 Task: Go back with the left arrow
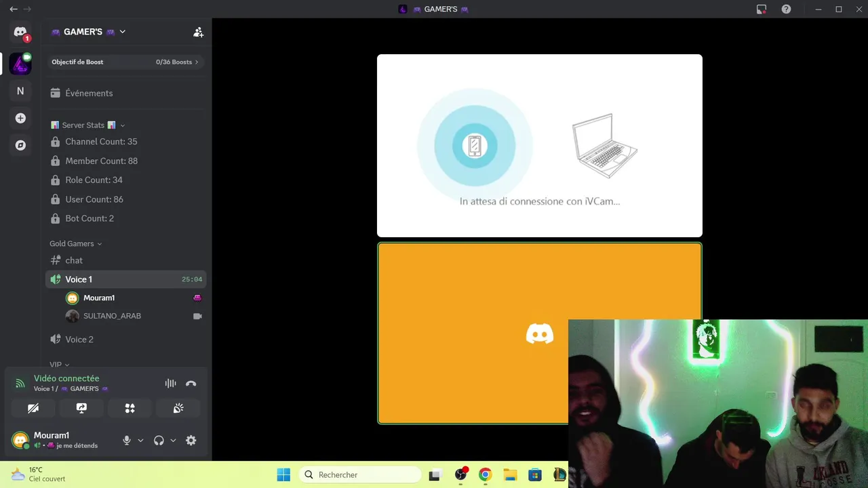14,9
